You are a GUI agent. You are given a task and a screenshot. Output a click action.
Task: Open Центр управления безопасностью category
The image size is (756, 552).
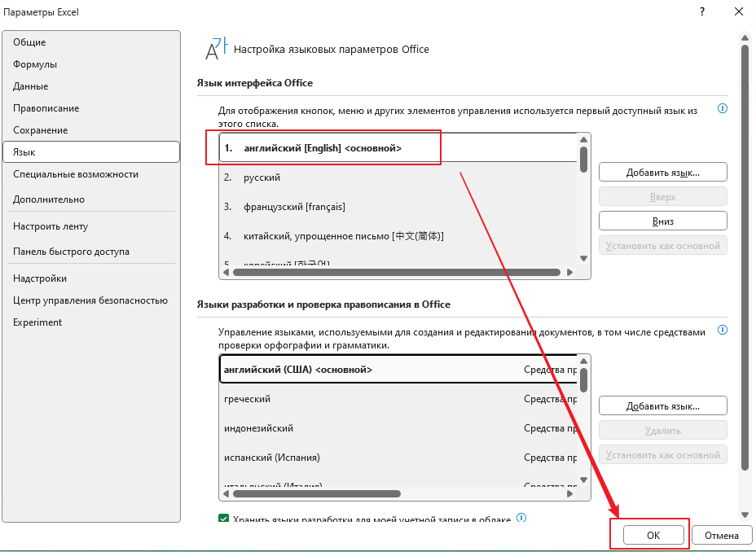coord(90,300)
